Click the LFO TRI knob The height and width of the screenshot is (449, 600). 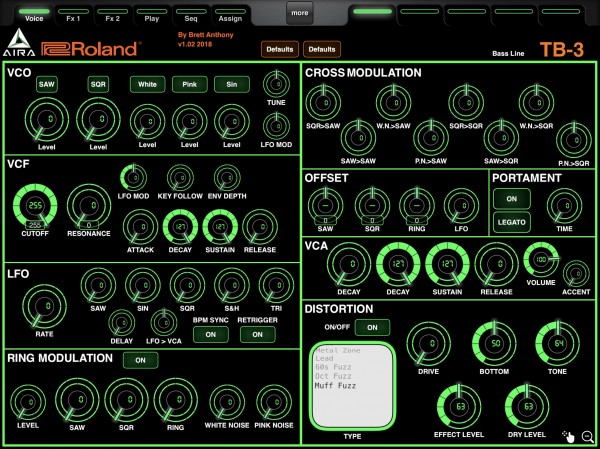tap(276, 286)
